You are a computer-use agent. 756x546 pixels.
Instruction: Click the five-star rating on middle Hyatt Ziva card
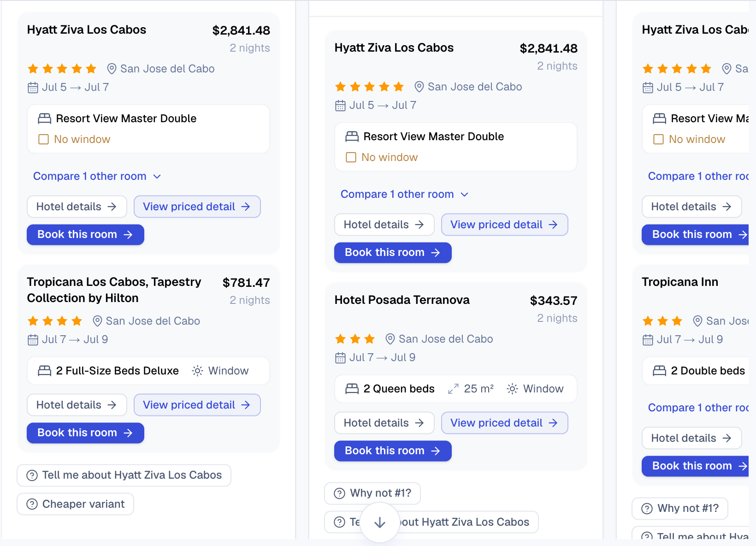pos(370,87)
